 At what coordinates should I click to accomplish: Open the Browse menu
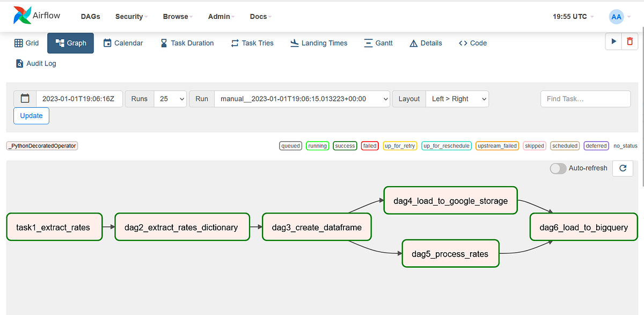pos(175,17)
